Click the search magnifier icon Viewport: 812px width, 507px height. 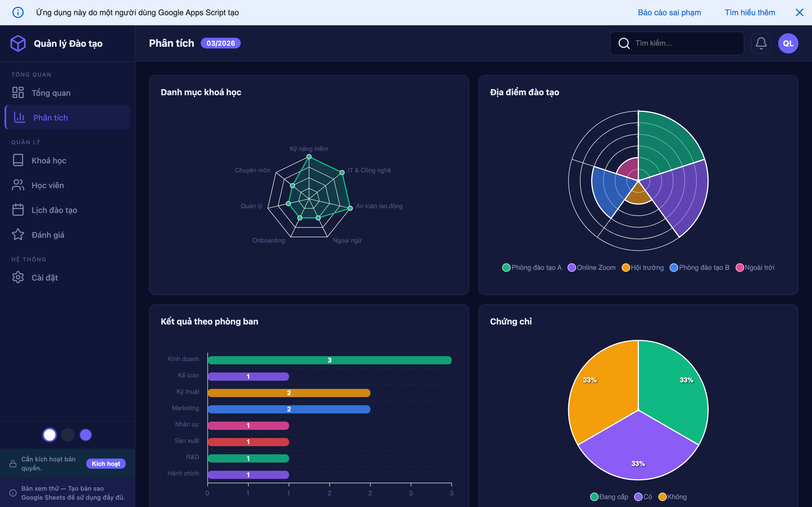(624, 43)
